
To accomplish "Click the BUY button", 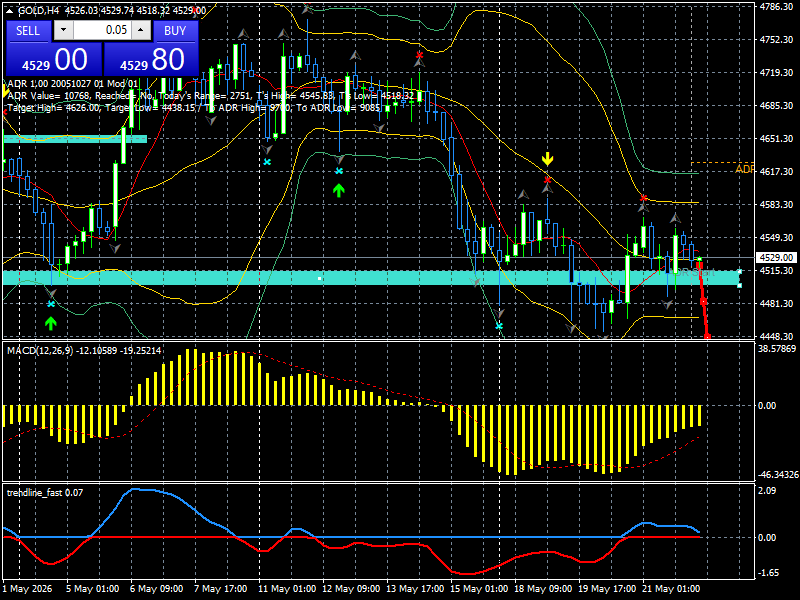I will pyautogui.click(x=175, y=31).
